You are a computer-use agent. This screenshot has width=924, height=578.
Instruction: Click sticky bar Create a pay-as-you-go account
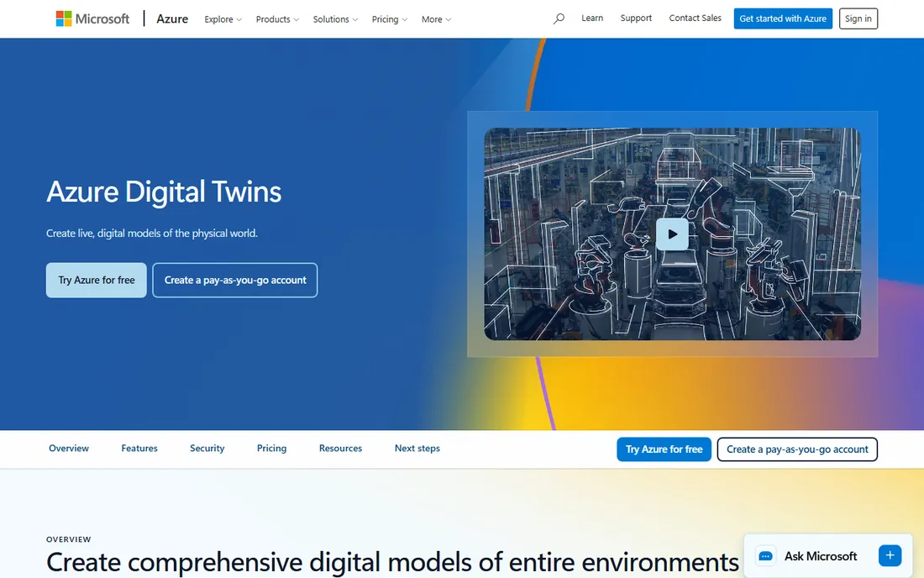[797, 449]
